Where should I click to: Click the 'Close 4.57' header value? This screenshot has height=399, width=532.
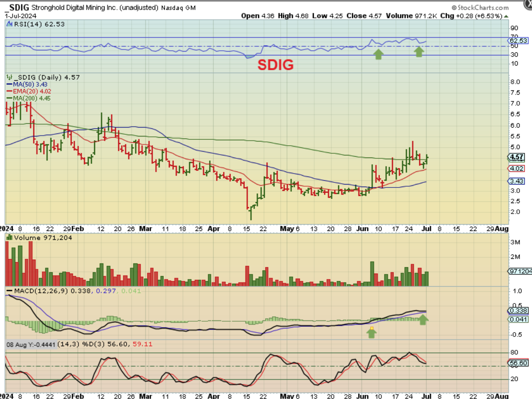(364, 16)
